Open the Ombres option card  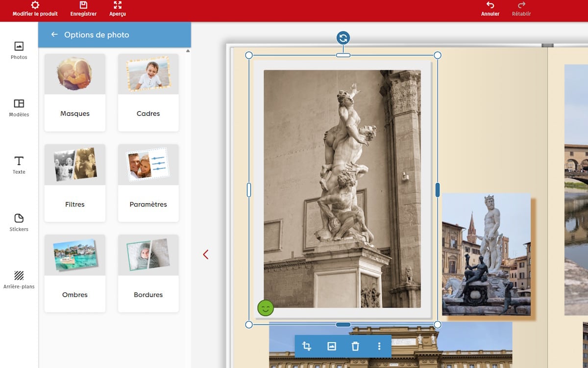(75, 273)
